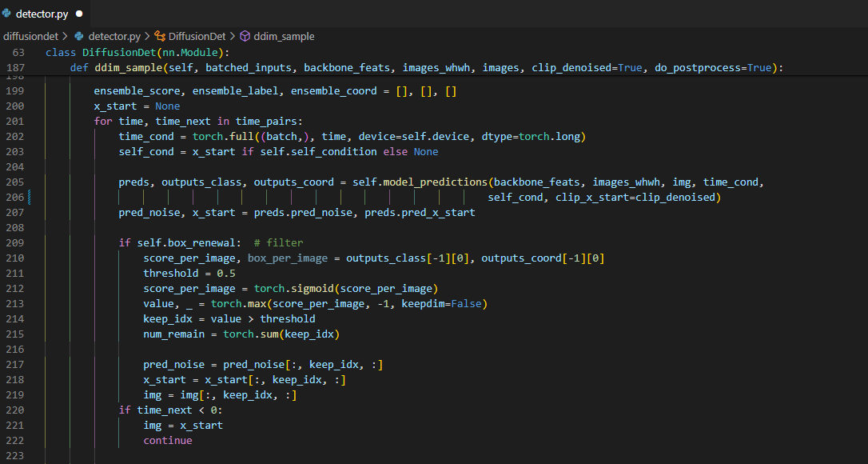Place cursor on threshold = 0.5 value
The image size is (868, 464).
(x=209, y=274)
